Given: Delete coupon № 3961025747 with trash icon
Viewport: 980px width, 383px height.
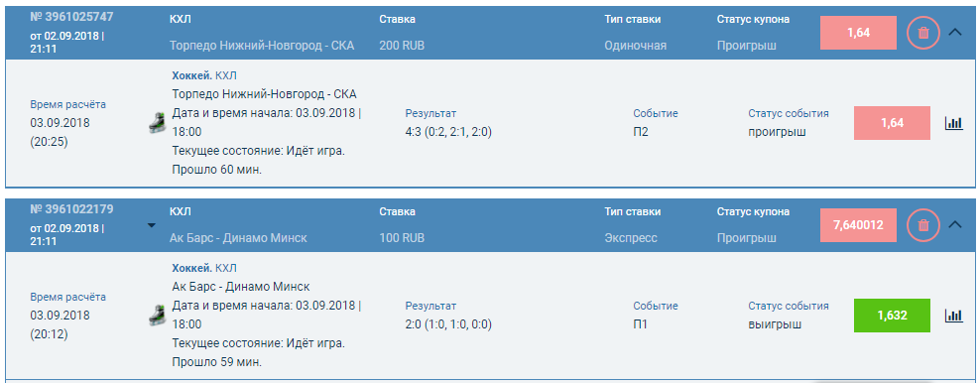Looking at the screenshot, I should [x=923, y=33].
